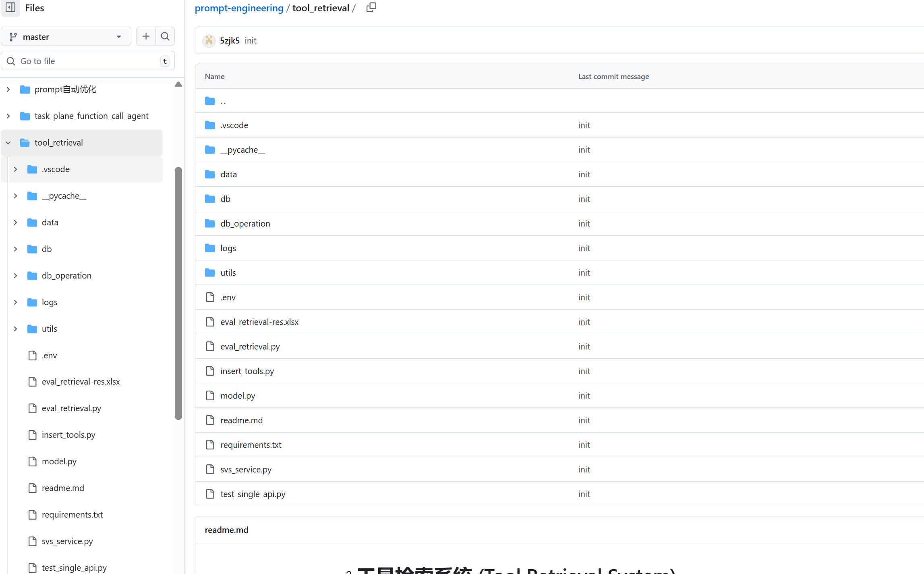Click the file icon beside eval_retrieval-res.xlsx in the list

click(x=210, y=322)
